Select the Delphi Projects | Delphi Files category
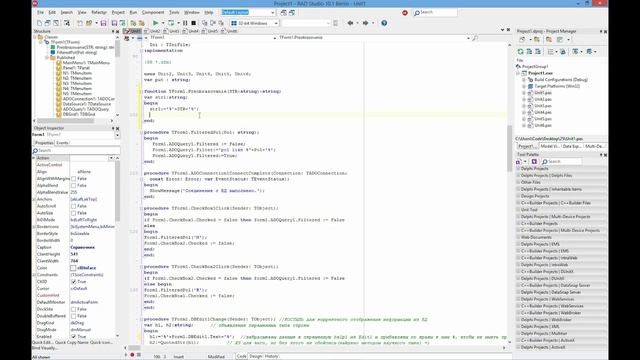Screen dimensions: 640x360 (562, 176)
